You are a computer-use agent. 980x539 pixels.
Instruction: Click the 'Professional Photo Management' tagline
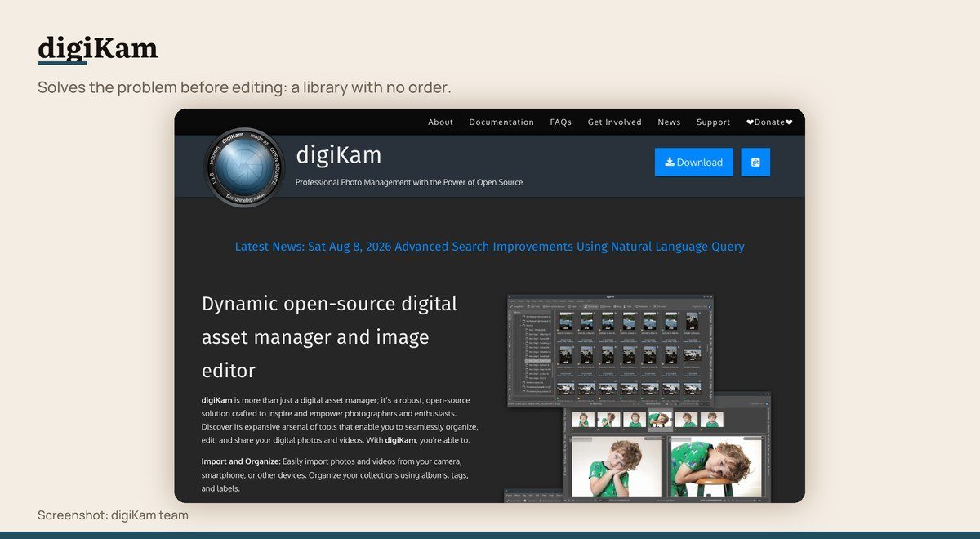[409, 182]
